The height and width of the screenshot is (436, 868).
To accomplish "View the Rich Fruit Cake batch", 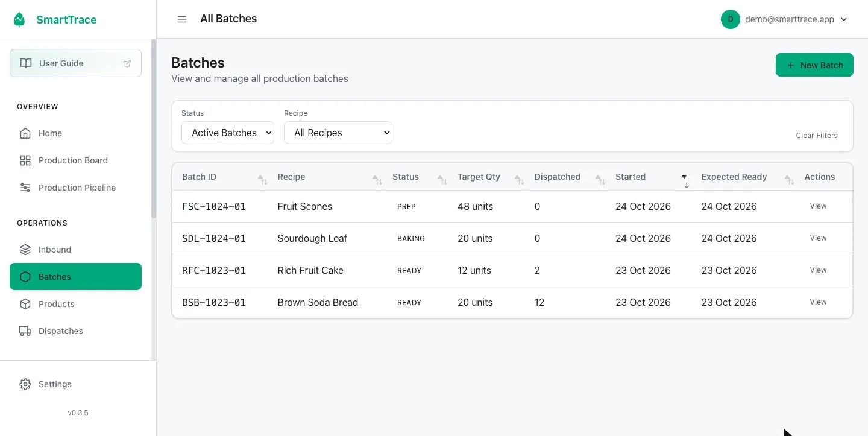I will [818, 270].
